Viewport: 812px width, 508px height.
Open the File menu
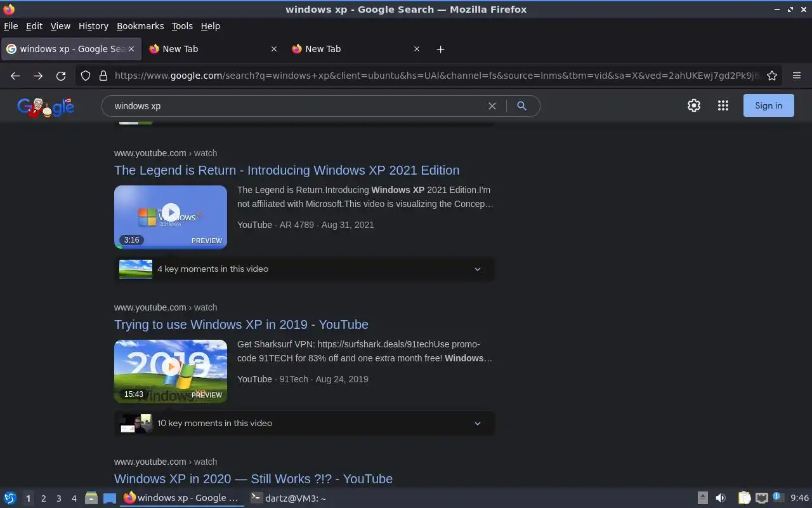(11, 26)
